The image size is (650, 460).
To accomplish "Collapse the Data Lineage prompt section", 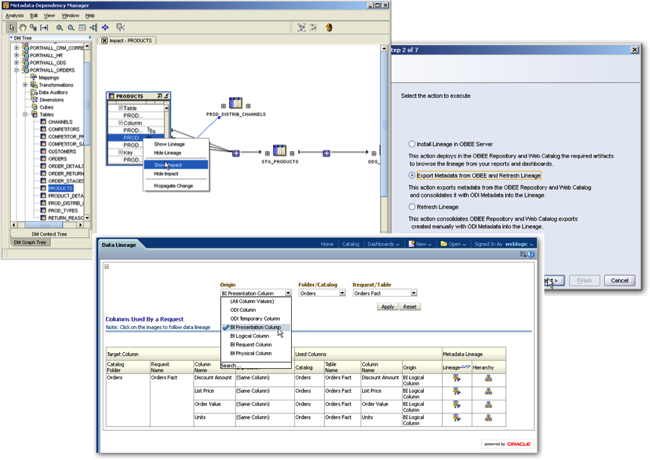I will tap(107, 266).
